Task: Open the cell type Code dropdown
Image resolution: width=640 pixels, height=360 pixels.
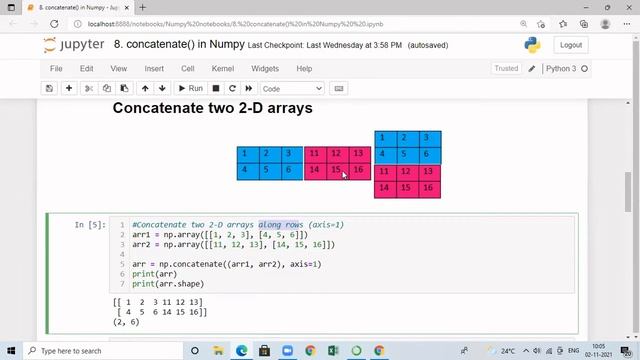Action: (x=292, y=89)
